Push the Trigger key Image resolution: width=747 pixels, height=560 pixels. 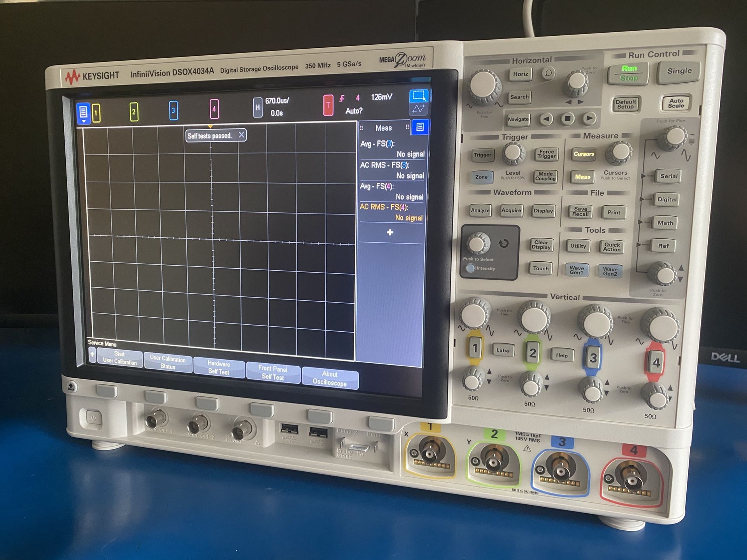(x=482, y=155)
